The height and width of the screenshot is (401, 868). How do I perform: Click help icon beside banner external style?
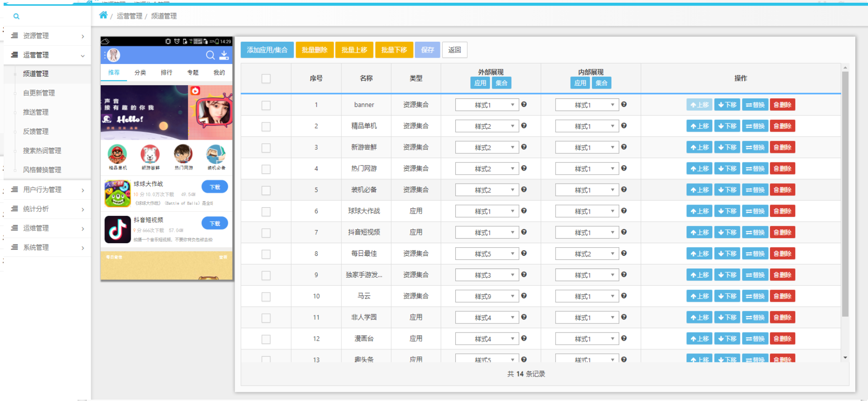coord(524,104)
